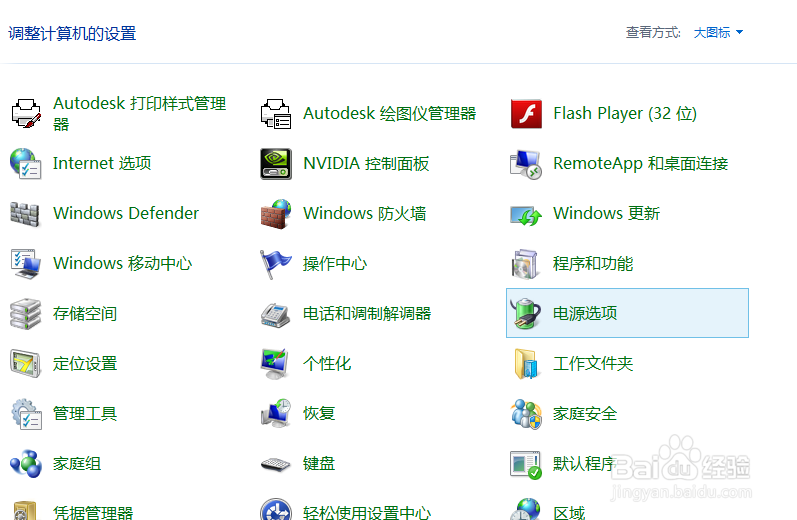
Task: Select the Windows Defender text
Action: 126,213
